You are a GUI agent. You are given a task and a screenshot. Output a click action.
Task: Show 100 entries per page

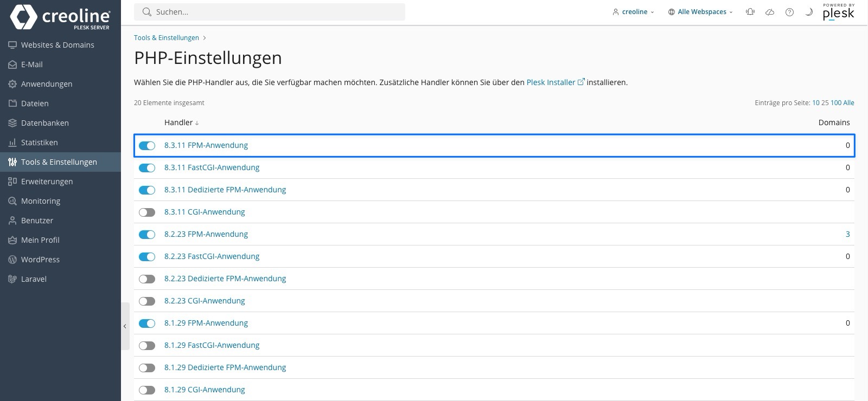click(836, 103)
